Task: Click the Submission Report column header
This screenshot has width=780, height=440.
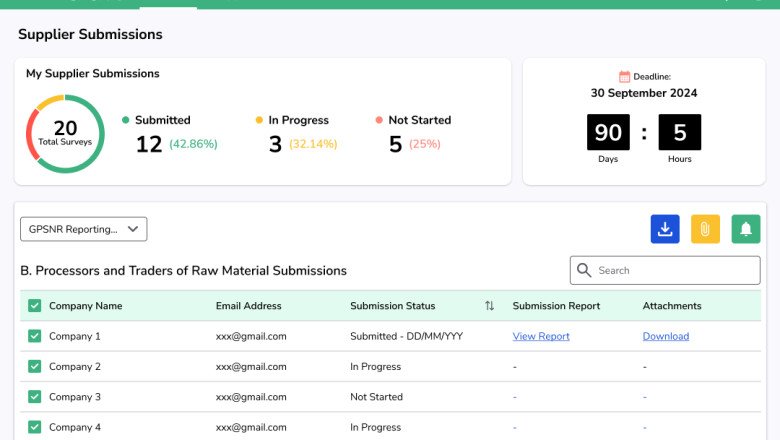Action: pyautogui.click(x=556, y=306)
